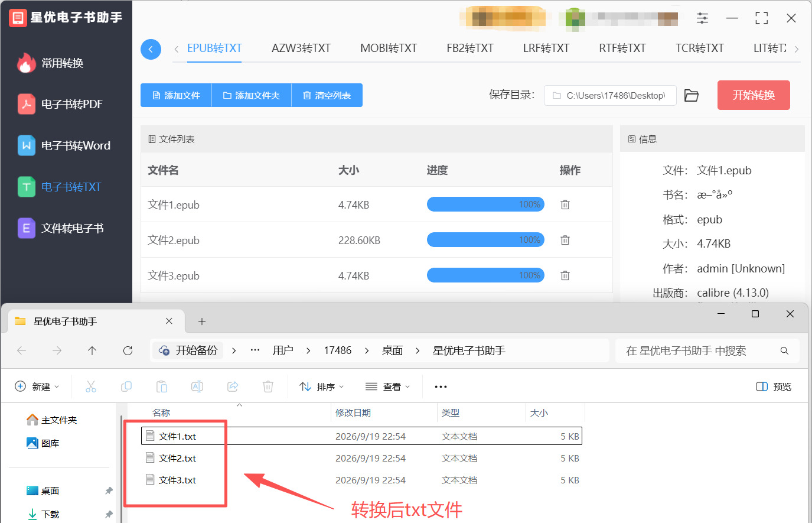
Task: Expand the breadcrumb ellipsis in address bar
Action: [255, 350]
